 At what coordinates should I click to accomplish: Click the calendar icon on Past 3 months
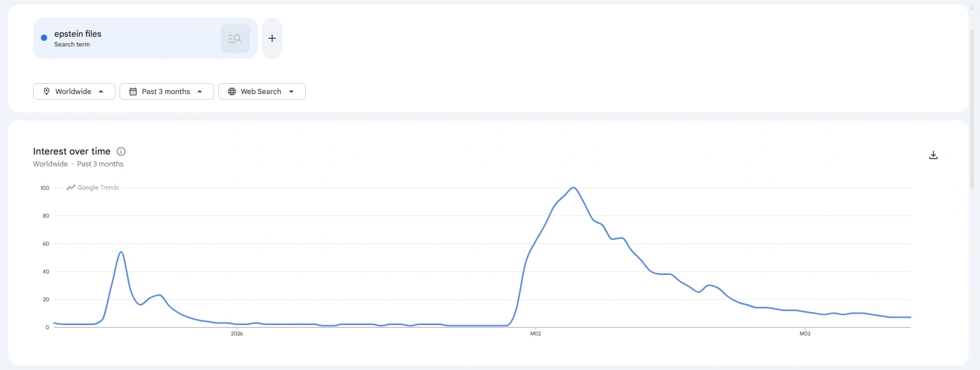tap(133, 91)
